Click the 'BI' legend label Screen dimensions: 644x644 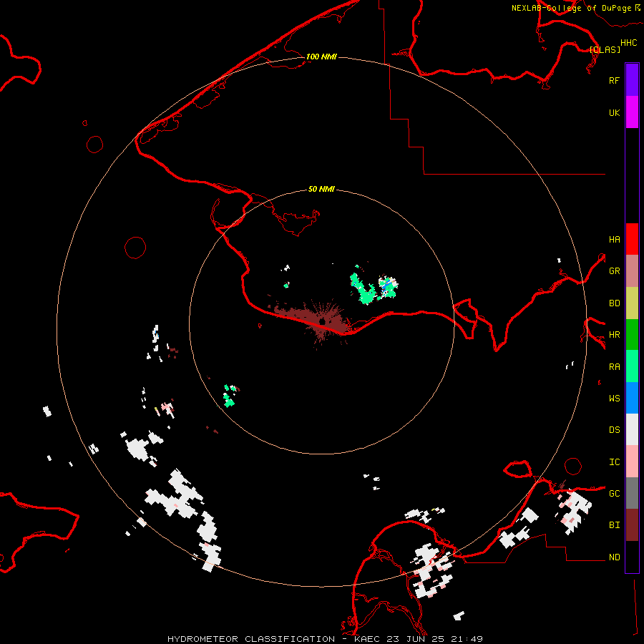(x=614, y=525)
